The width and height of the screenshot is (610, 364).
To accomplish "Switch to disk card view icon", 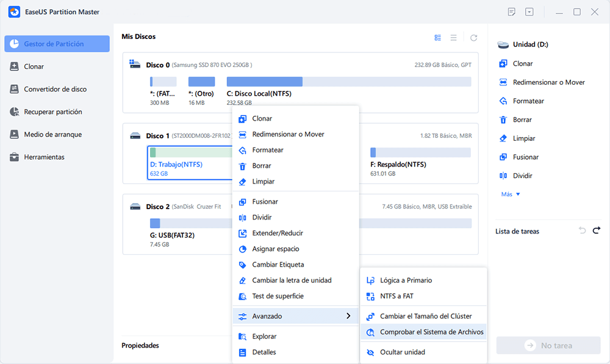I will [x=437, y=38].
